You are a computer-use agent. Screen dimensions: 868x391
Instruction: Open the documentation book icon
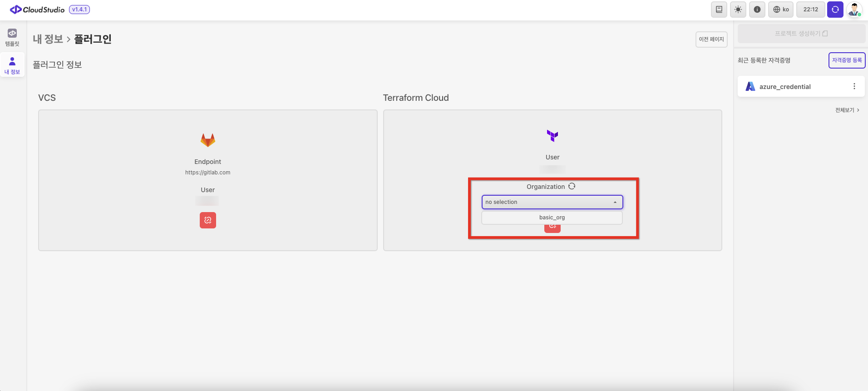tap(719, 10)
